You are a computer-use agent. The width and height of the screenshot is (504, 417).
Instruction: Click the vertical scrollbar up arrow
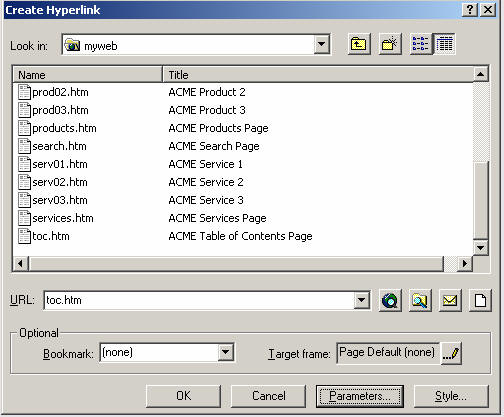click(x=481, y=74)
